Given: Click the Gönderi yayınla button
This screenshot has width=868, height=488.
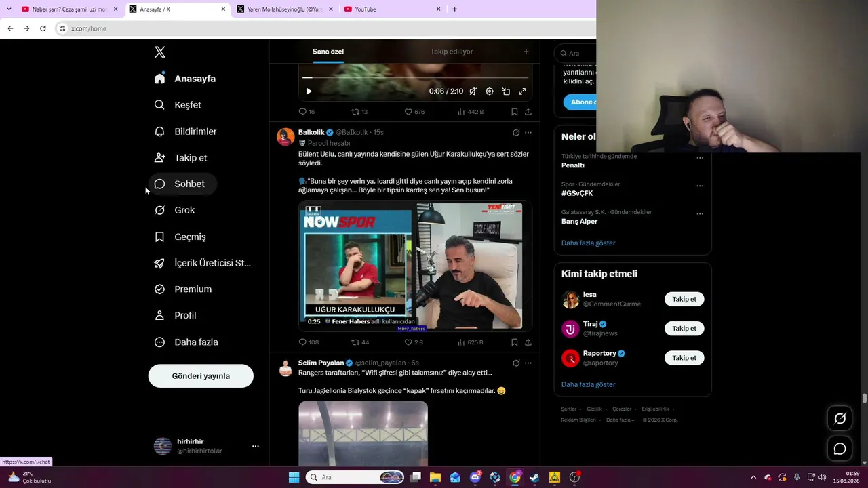Looking at the screenshot, I should point(201,376).
